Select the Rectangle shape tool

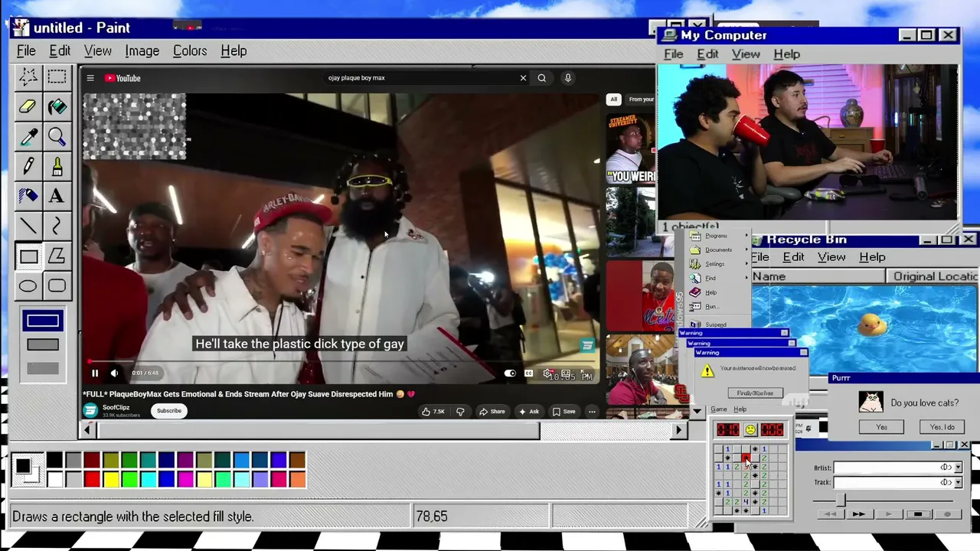pos(28,256)
